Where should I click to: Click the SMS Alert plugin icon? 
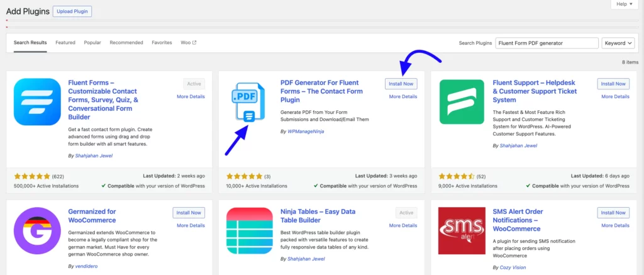pyautogui.click(x=462, y=230)
